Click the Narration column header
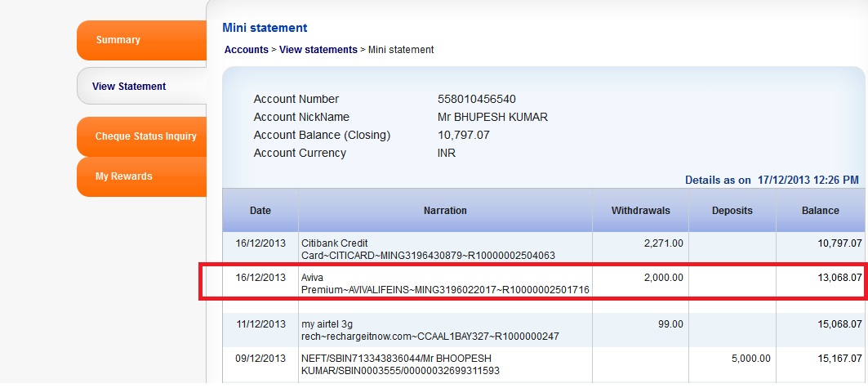This screenshot has width=868, height=388. (445, 210)
